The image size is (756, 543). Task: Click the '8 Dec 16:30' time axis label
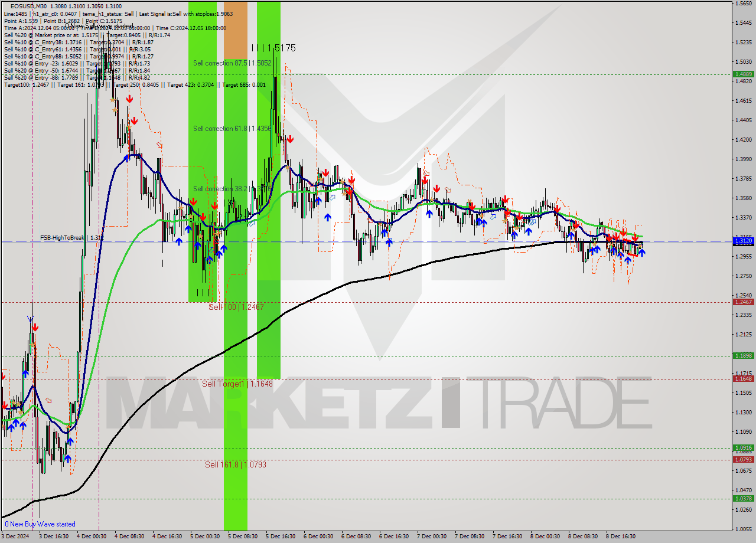621,537
